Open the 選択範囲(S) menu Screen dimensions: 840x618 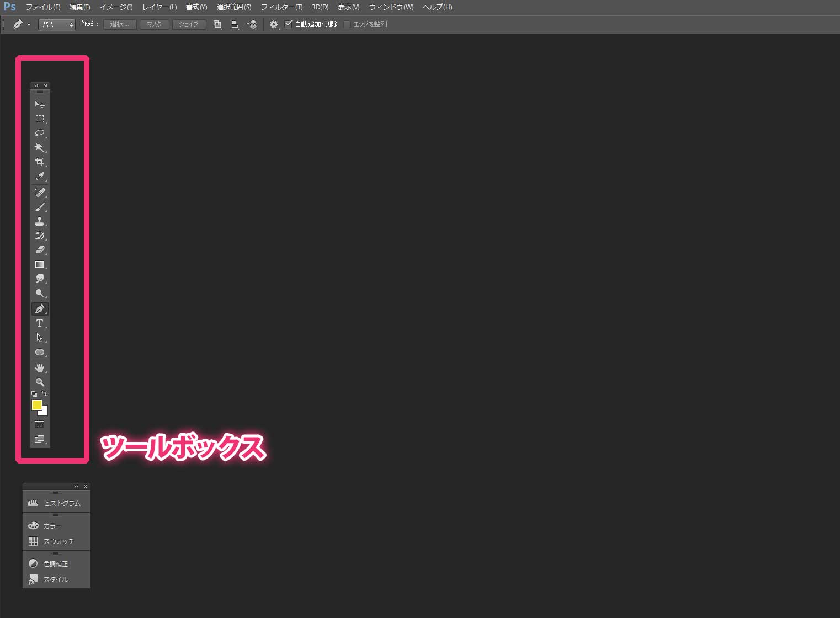click(x=234, y=7)
